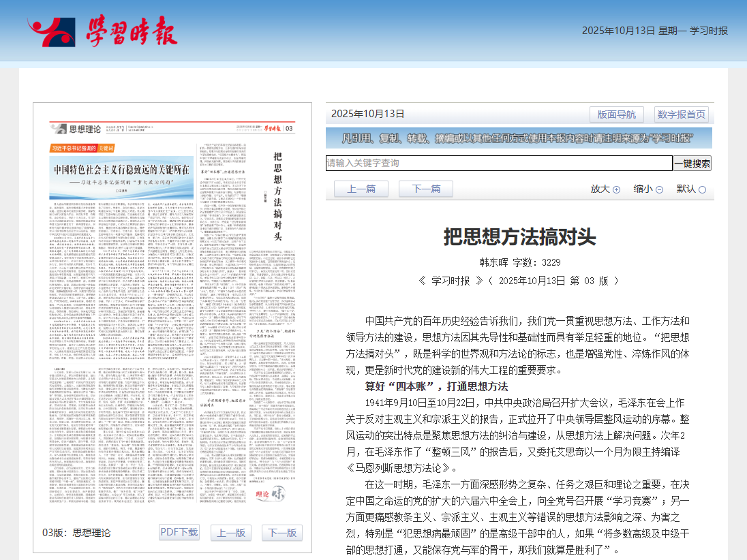
Task: Open 版面导航 page navigation menu
Action: pos(616,114)
